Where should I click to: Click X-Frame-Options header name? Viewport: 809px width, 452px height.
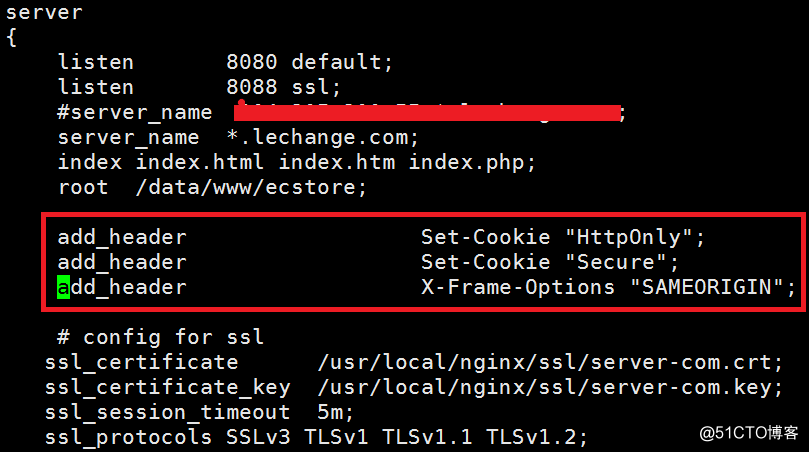[518, 287]
